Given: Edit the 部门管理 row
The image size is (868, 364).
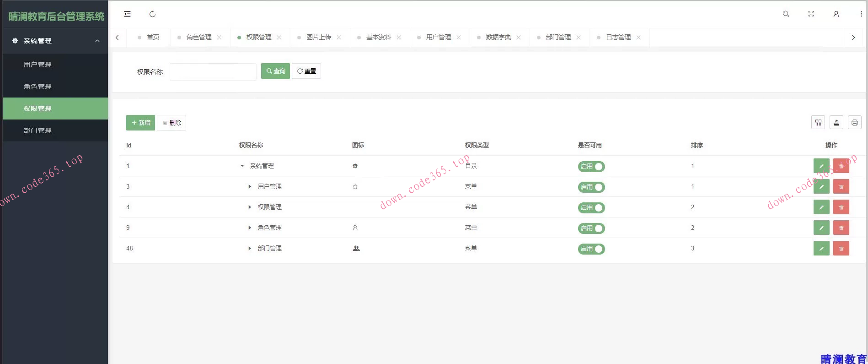Looking at the screenshot, I should (x=821, y=249).
